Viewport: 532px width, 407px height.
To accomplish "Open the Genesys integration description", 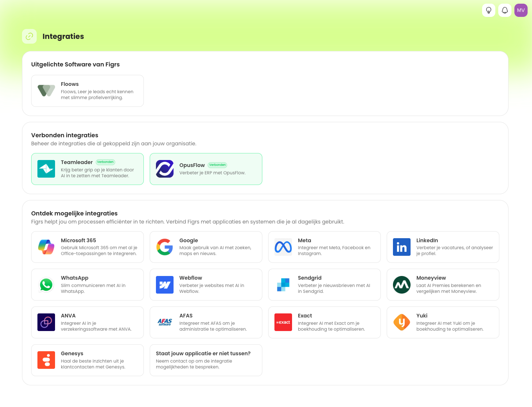I will [93, 364].
